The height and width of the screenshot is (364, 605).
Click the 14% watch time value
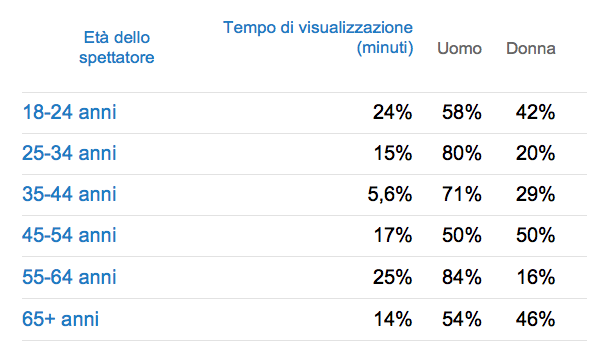(393, 319)
